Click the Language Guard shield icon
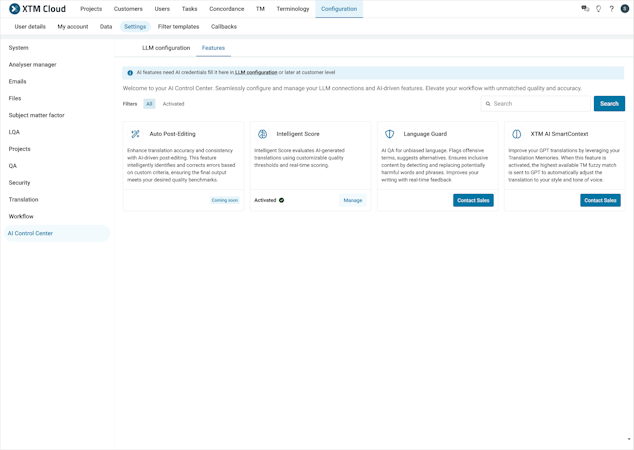The image size is (634, 450). pyautogui.click(x=389, y=134)
